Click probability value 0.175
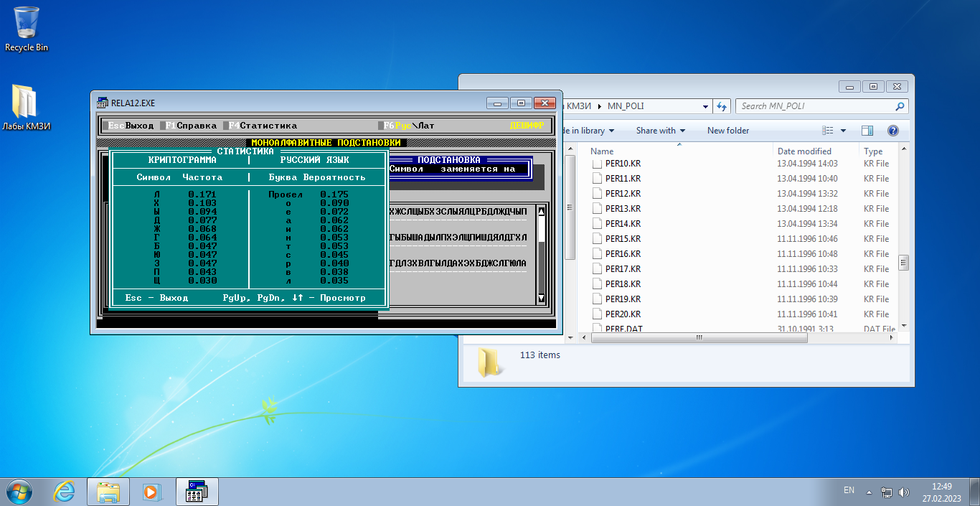The image size is (980, 506). [334, 195]
